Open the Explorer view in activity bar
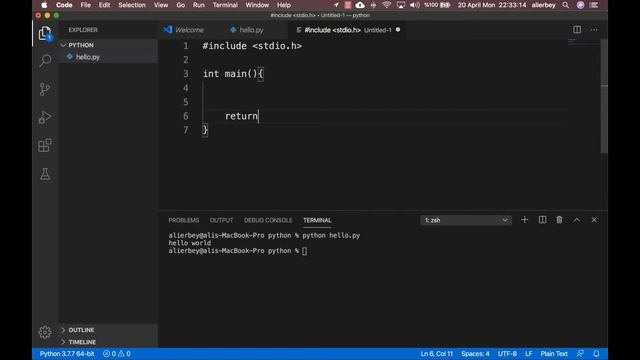The width and height of the screenshot is (640, 360). click(45, 33)
